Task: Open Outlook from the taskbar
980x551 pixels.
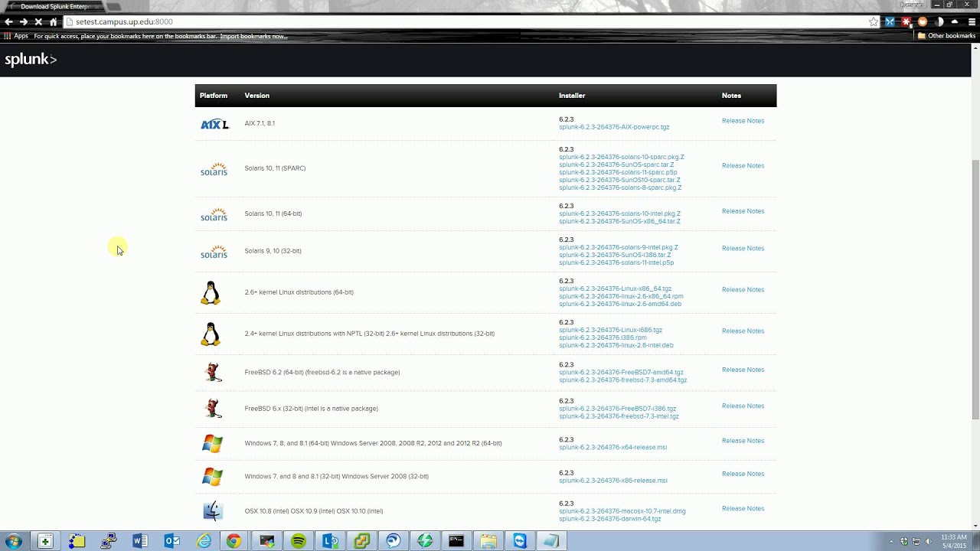Action: click(x=172, y=541)
